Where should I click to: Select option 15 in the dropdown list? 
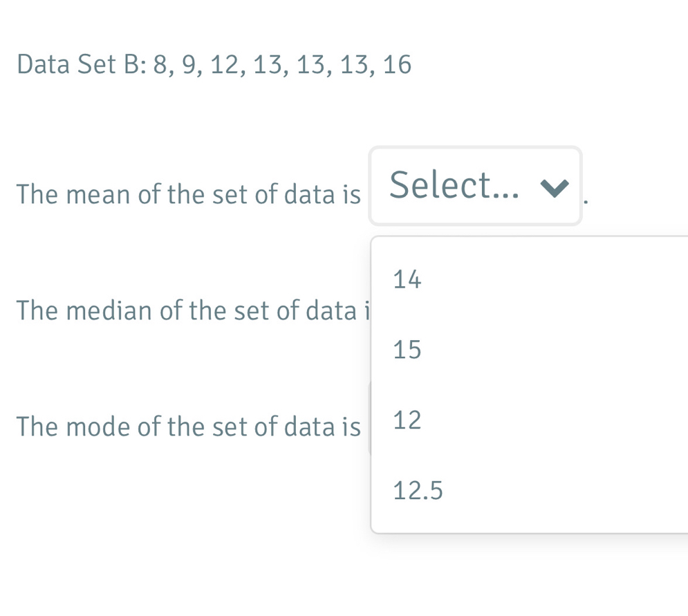pyautogui.click(x=407, y=351)
